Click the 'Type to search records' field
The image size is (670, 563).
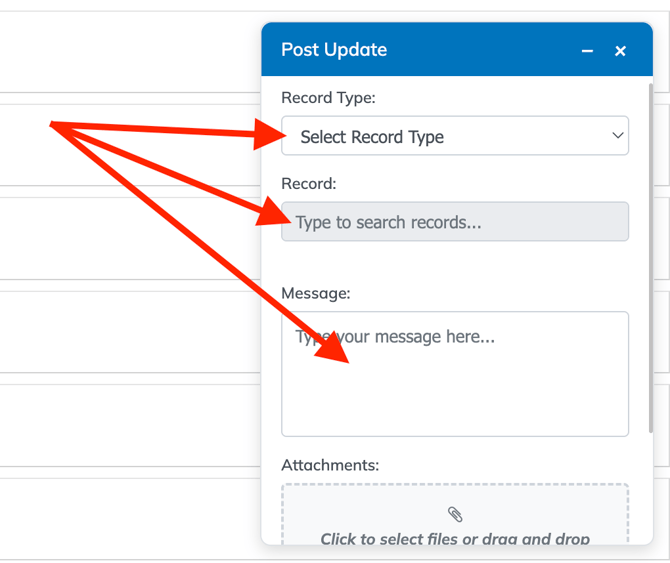[455, 222]
